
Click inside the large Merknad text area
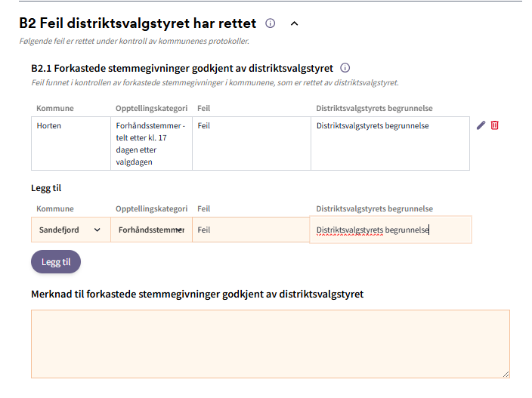tap(270, 344)
